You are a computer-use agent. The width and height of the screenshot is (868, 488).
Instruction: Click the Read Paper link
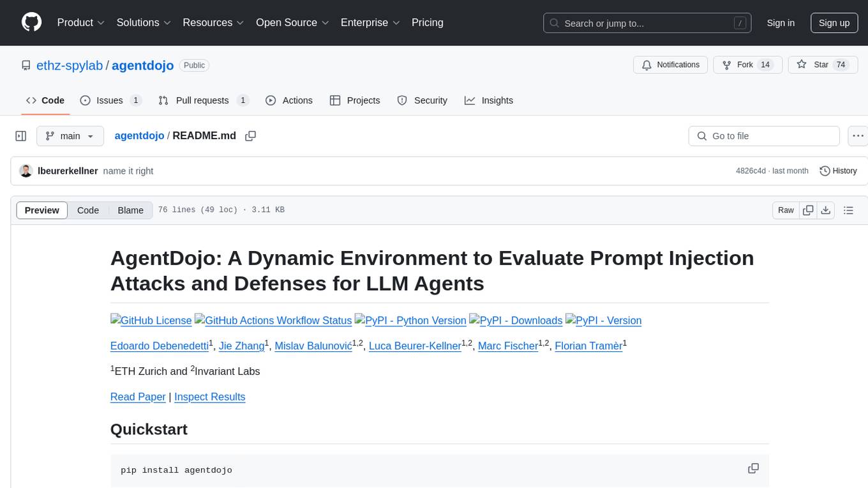[138, 397]
